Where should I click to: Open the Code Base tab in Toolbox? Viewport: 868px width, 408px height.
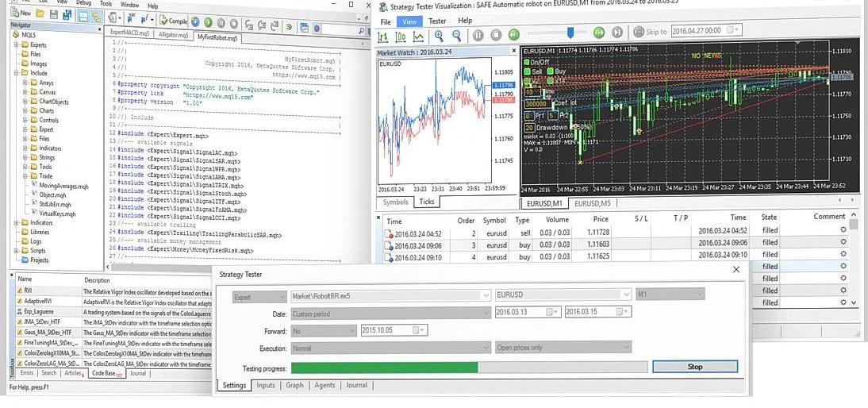pyautogui.click(x=106, y=374)
